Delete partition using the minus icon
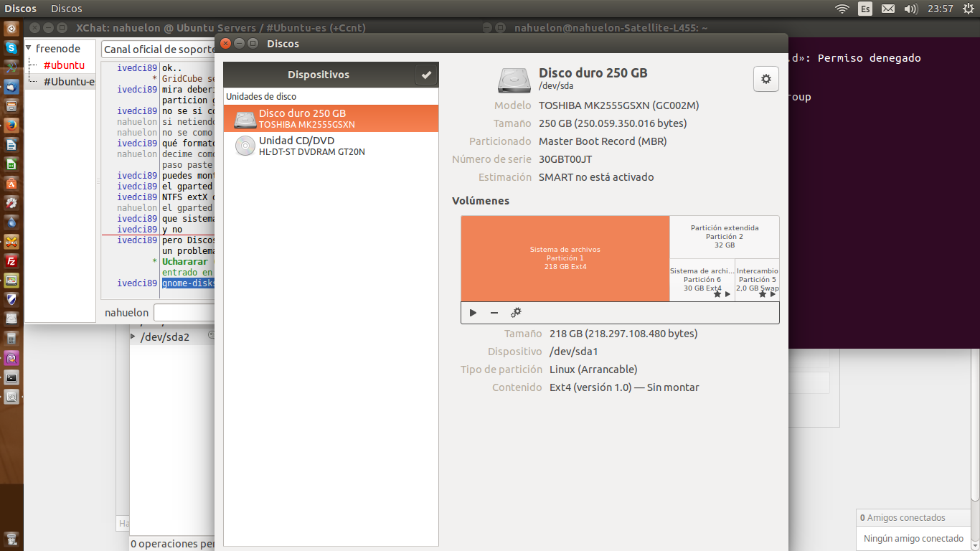Viewport: 980px width, 551px height. 494,313
